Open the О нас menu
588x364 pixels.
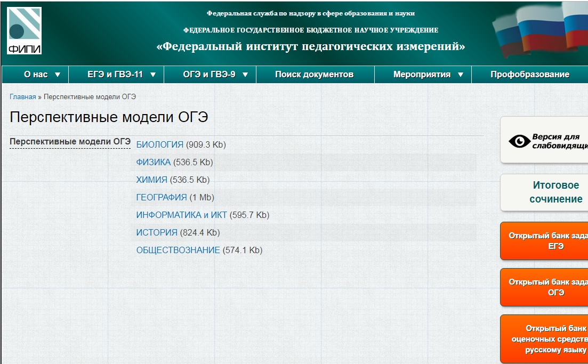click(36, 74)
